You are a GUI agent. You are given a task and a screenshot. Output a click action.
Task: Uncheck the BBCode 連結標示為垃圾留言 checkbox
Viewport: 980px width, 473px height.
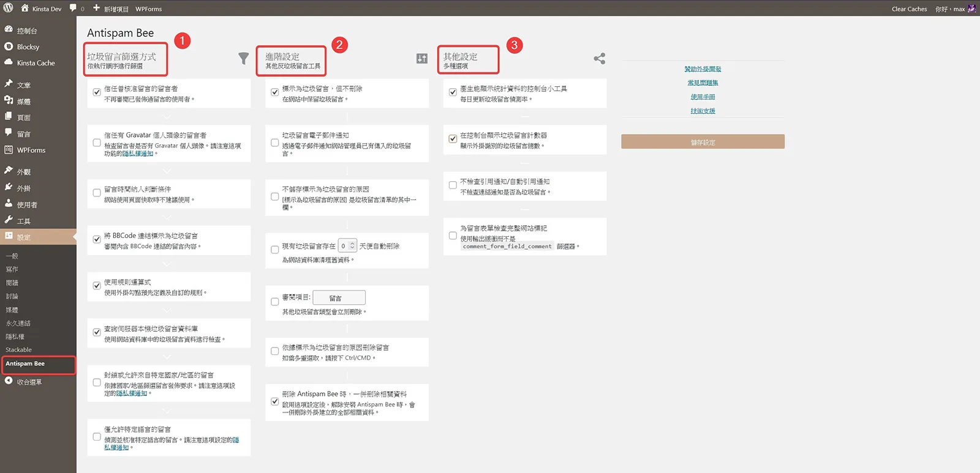coord(97,239)
